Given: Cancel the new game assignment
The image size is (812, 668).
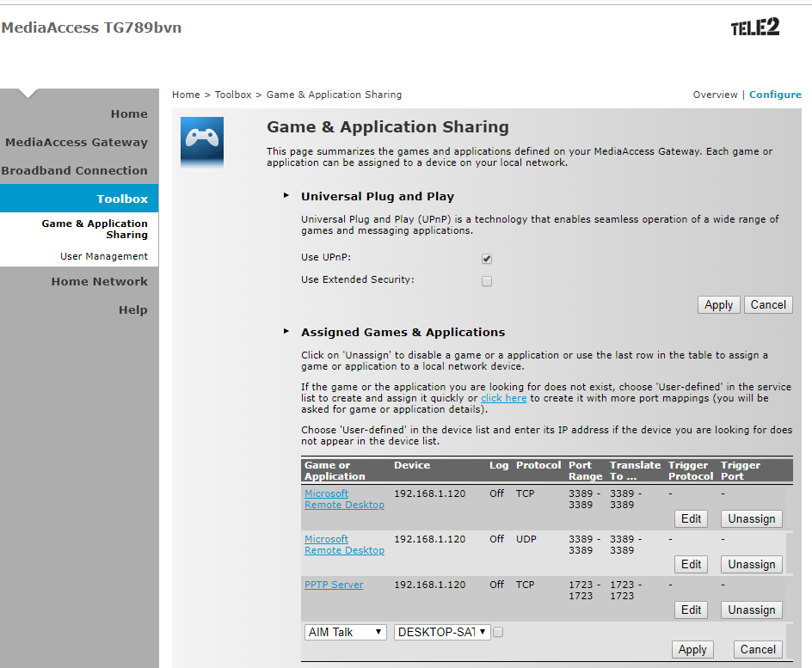Looking at the screenshot, I should [758, 649].
